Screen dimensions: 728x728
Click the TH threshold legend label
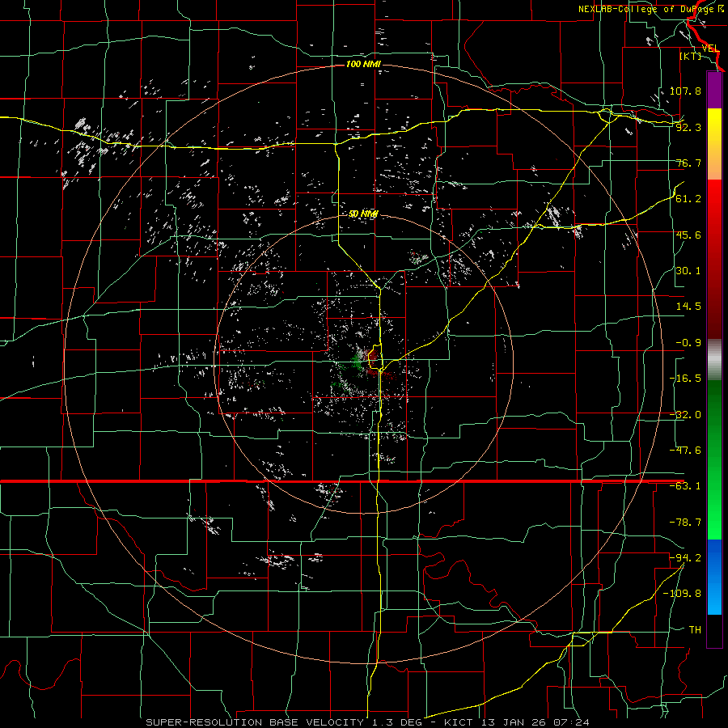click(695, 630)
